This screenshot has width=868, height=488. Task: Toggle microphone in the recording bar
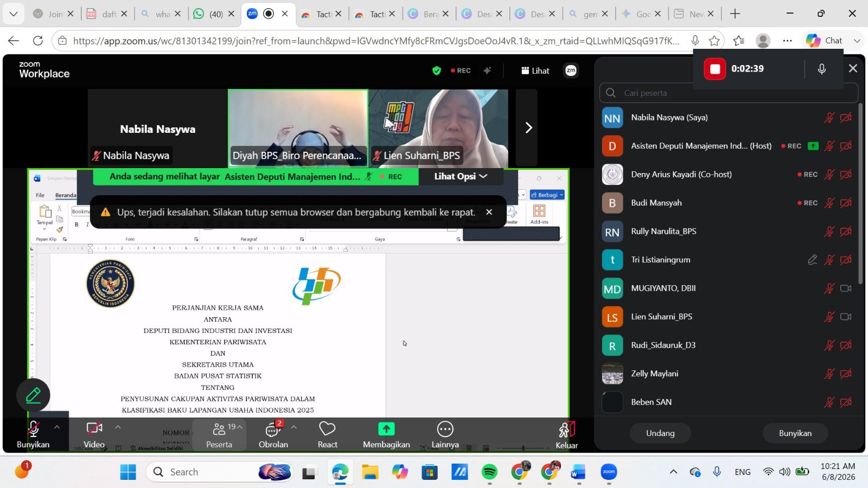click(x=821, y=69)
